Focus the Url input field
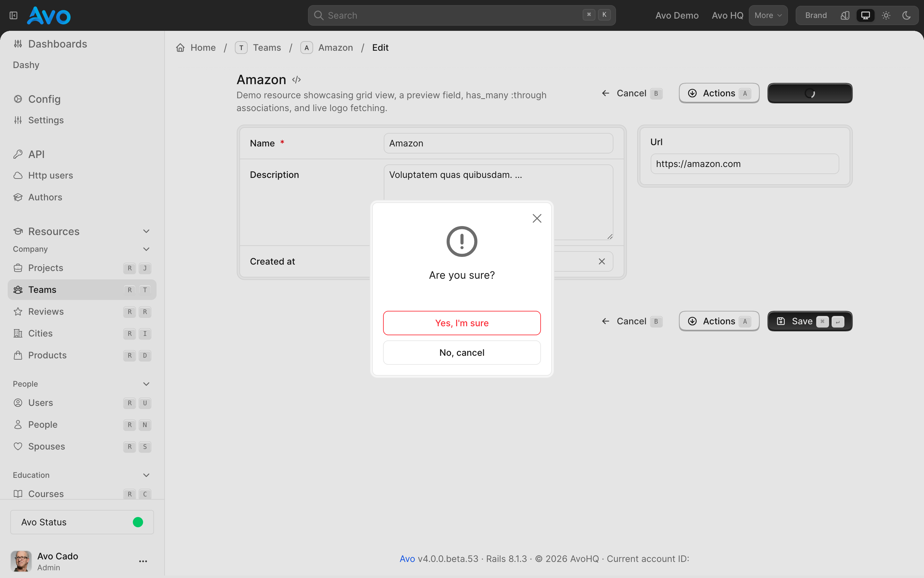 click(x=744, y=164)
